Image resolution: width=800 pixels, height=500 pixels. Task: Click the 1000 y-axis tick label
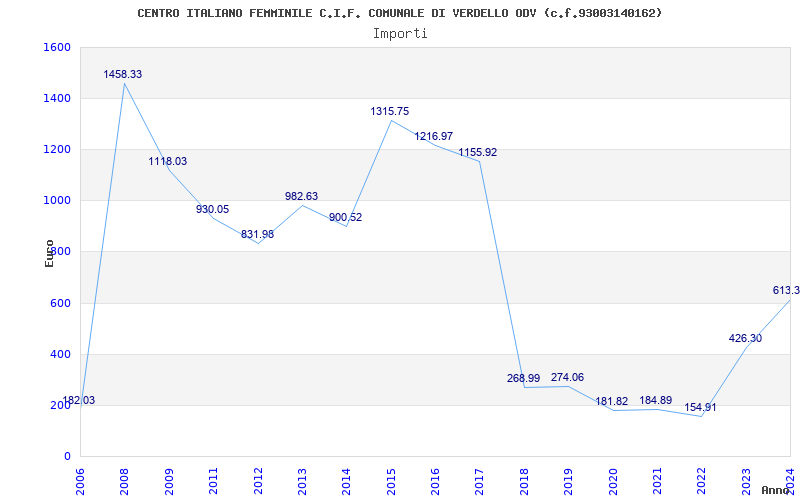pyautogui.click(x=57, y=201)
